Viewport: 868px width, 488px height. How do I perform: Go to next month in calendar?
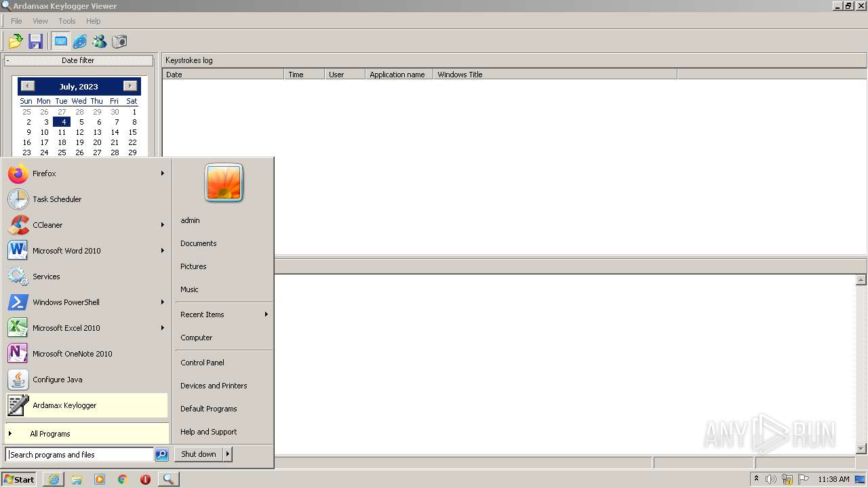(130, 86)
